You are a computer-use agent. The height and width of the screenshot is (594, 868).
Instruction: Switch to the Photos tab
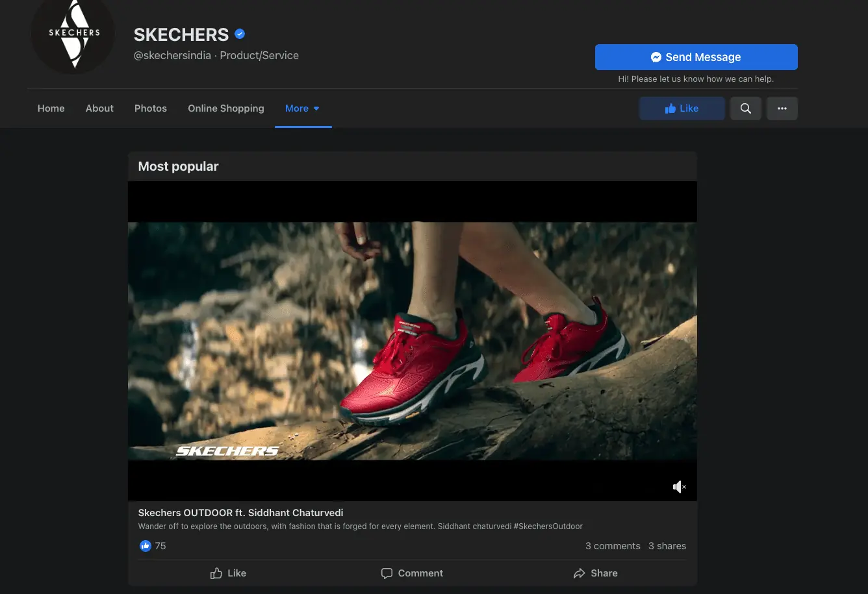[x=151, y=108]
